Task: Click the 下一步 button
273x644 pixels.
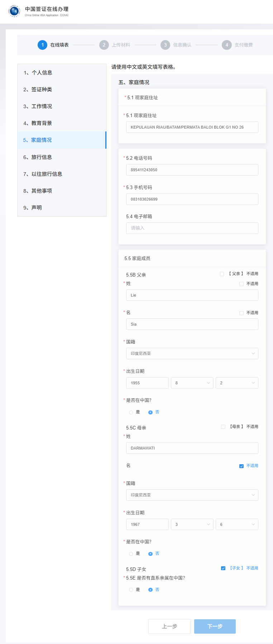Action: point(215,626)
